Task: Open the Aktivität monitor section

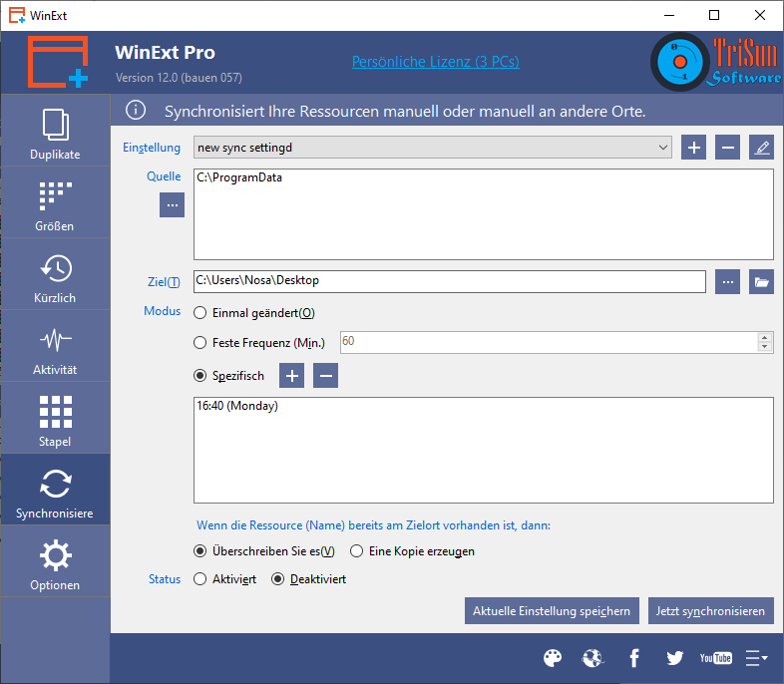Action: pos(55,346)
